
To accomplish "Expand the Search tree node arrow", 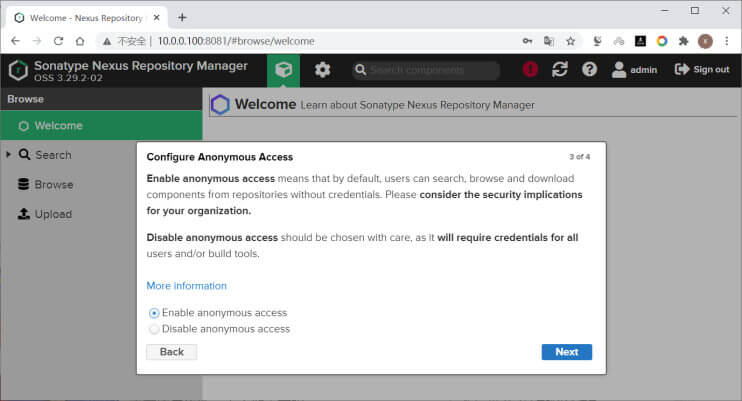I will click(x=8, y=154).
